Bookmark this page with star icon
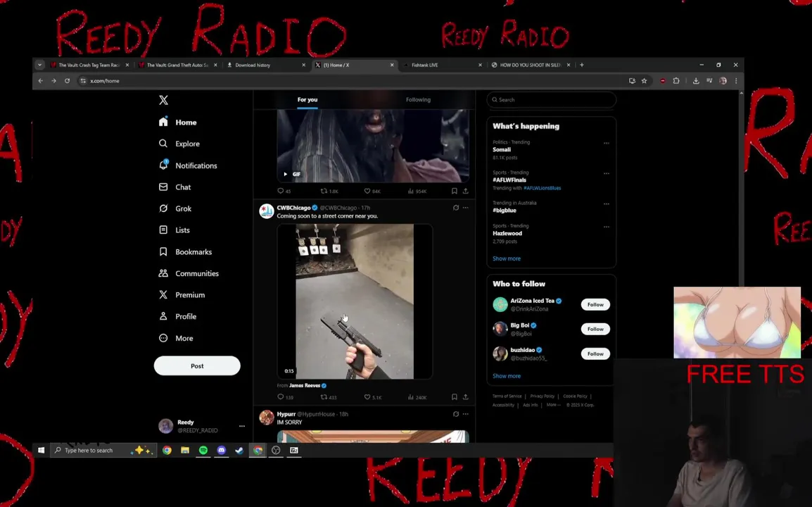812x507 pixels. 645,81
